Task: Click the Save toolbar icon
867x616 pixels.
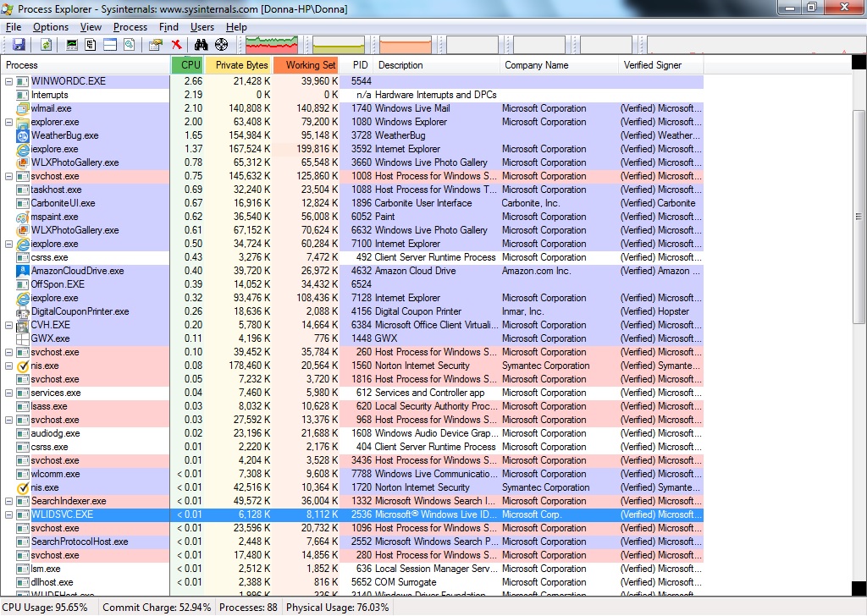Action: click(19, 45)
